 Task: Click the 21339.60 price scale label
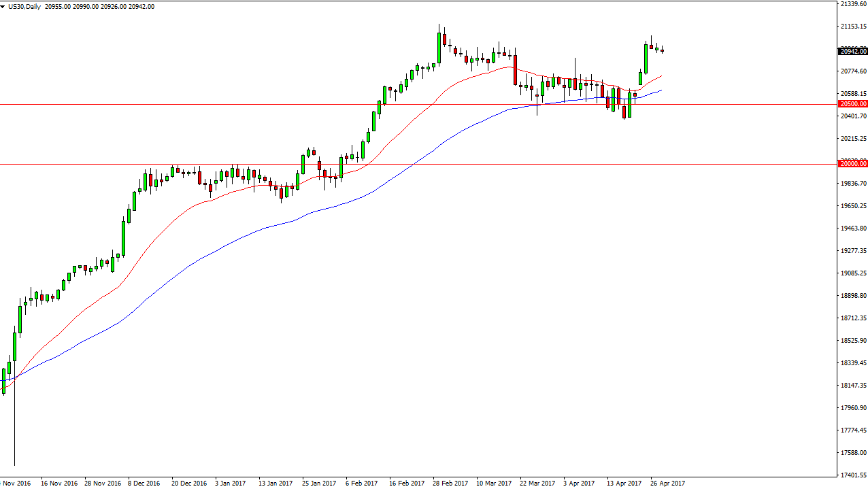(852, 4)
